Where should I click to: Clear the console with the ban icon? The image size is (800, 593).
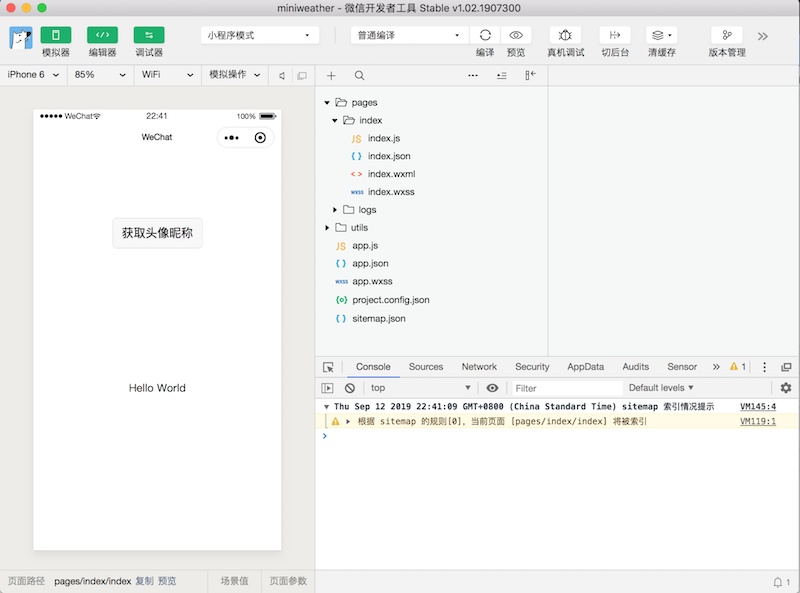point(349,388)
